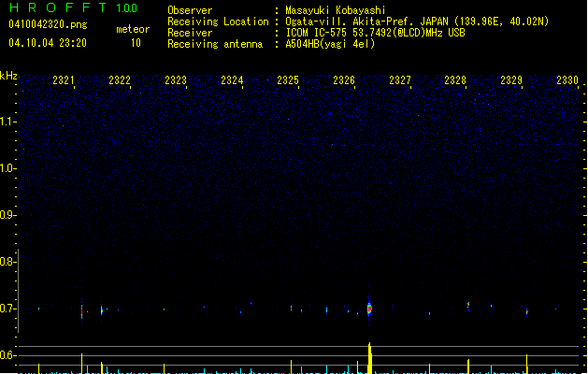Click the 0.9 kHz axis label
The image size is (588, 374).
coord(7,215)
